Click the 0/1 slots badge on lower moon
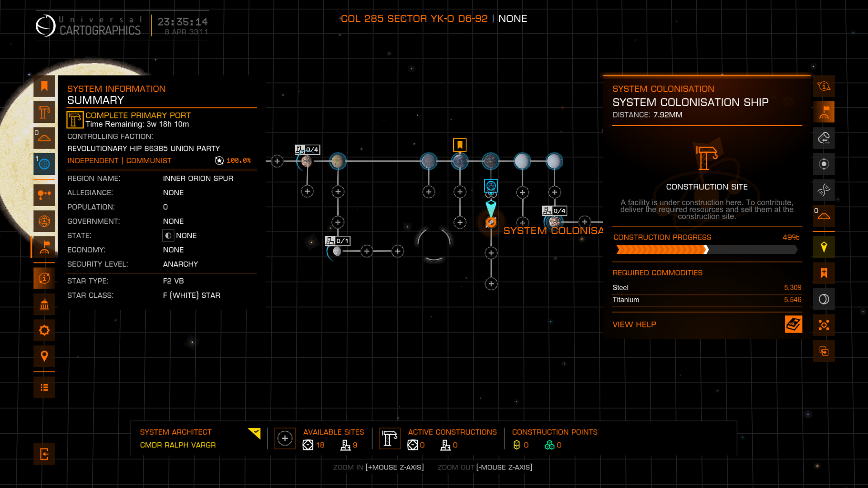The height and width of the screenshot is (488, 868). pos(338,241)
